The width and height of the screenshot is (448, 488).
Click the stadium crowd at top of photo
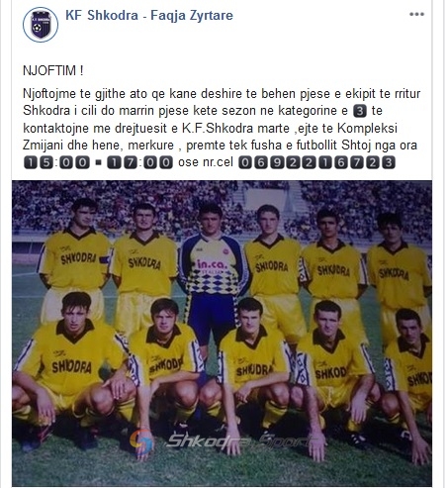[222, 201]
